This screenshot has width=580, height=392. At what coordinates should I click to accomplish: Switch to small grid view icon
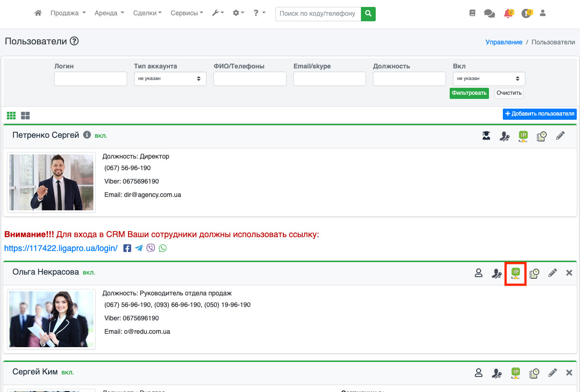tap(11, 115)
